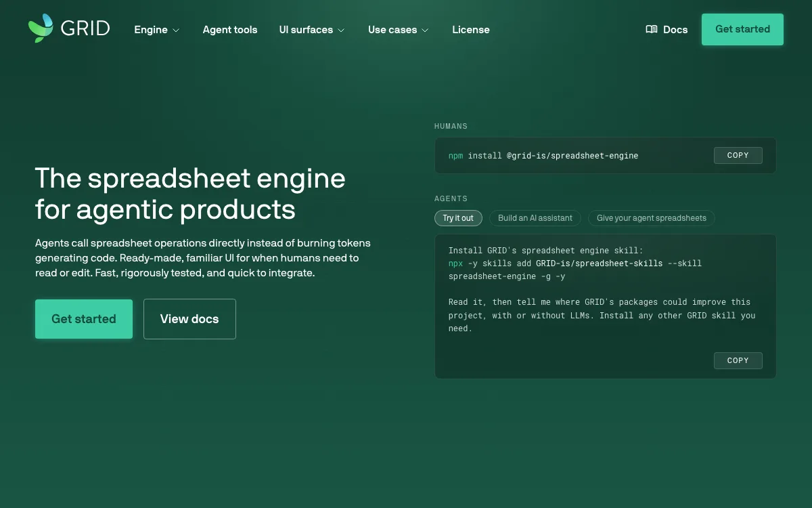The height and width of the screenshot is (508, 812).
Task: Select Give your agent spreadsheets tab
Action: coord(652,218)
